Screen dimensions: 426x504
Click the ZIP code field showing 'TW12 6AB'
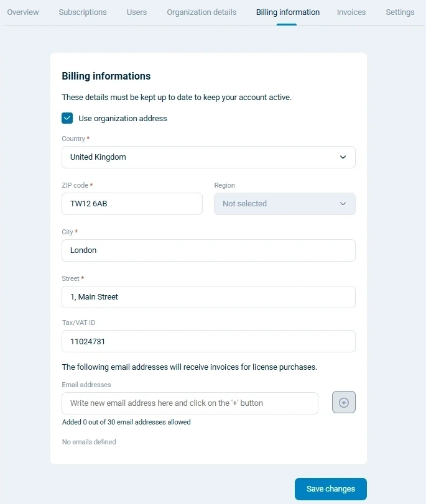click(x=132, y=204)
